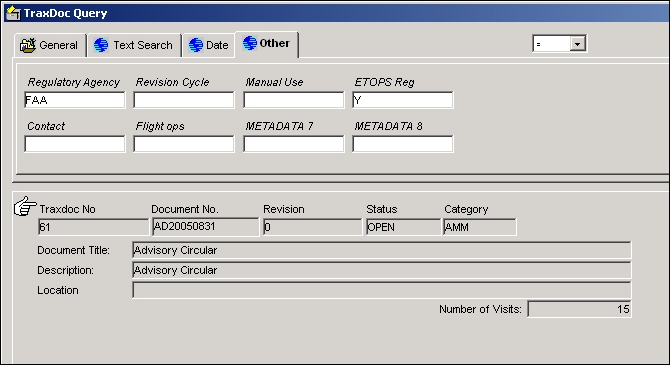
Task: Click the Flight ops label
Action: (160, 126)
